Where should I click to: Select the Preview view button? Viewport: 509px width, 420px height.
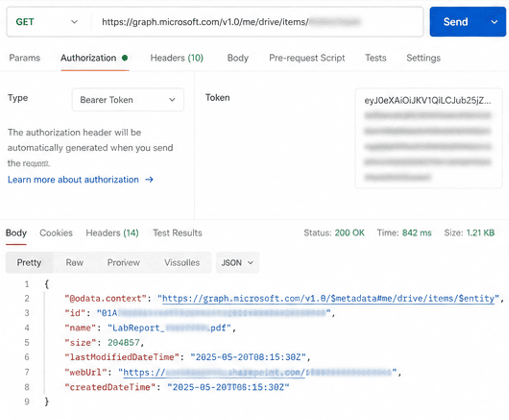(x=123, y=262)
